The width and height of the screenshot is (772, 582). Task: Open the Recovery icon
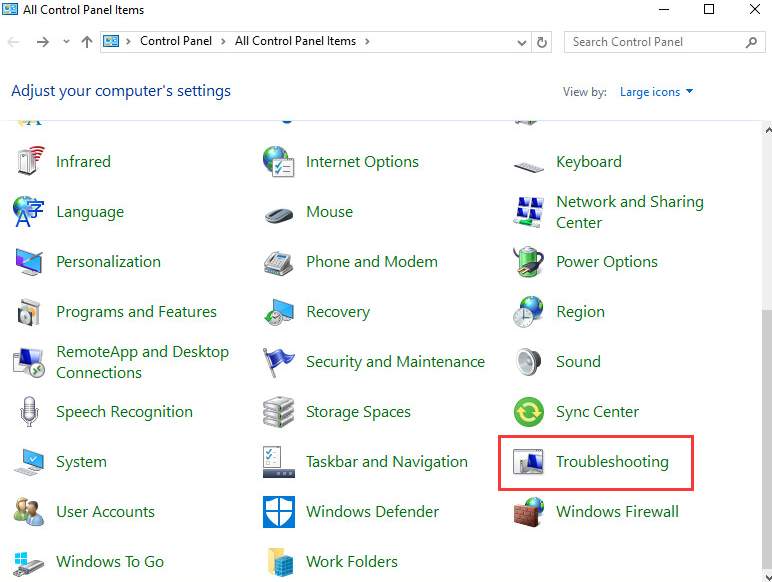[x=279, y=312]
